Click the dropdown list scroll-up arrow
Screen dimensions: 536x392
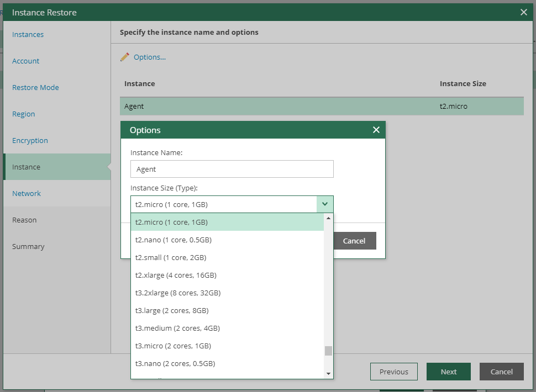click(x=328, y=218)
